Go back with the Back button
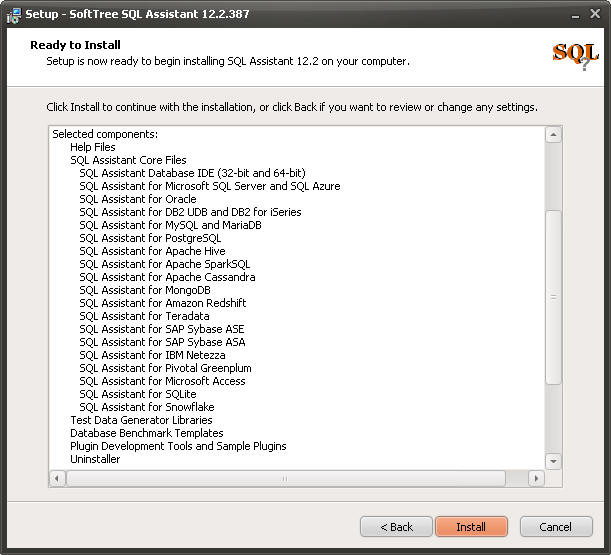This screenshot has width=611, height=555. (396, 527)
